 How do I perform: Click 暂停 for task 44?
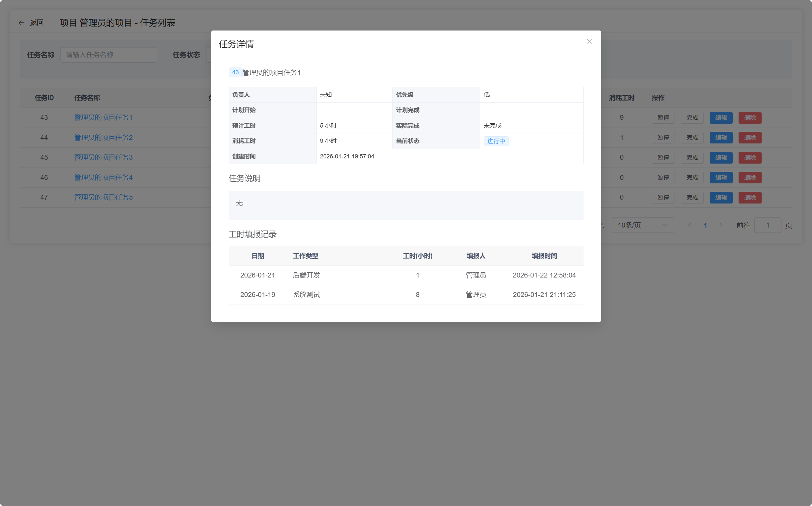pyautogui.click(x=663, y=137)
